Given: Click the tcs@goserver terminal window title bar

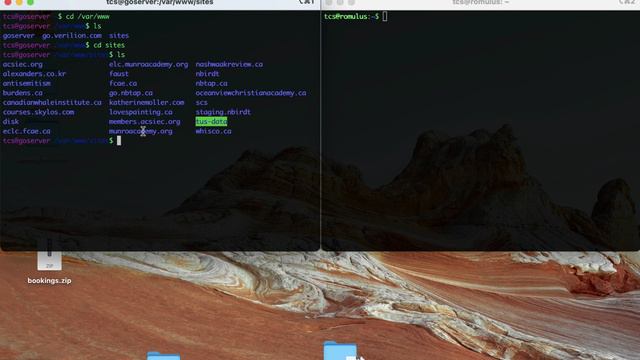Looking at the screenshot, I should [x=160, y=3].
